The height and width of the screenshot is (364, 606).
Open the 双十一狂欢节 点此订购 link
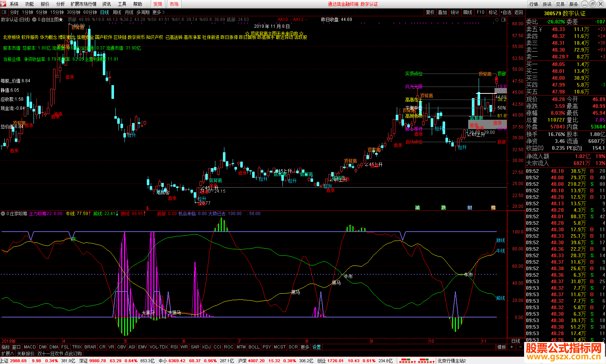point(60,354)
